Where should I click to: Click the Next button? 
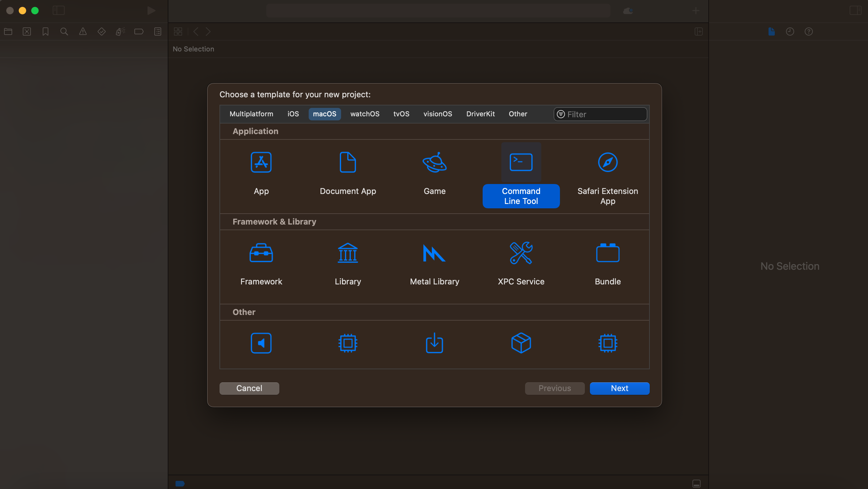619,388
